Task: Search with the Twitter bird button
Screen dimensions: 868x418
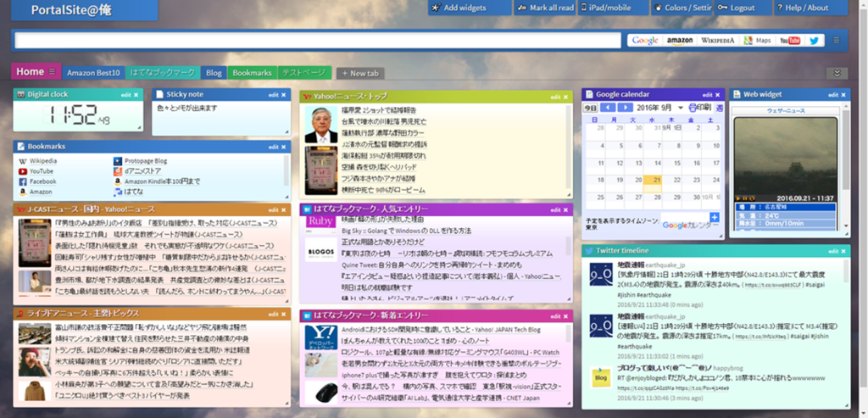Action: pyautogui.click(x=815, y=41)
